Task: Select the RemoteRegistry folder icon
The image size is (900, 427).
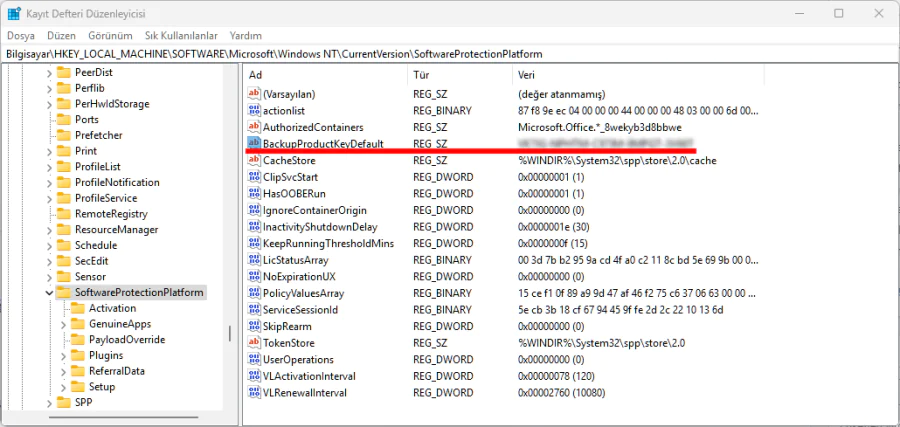Action: point(63,214)
